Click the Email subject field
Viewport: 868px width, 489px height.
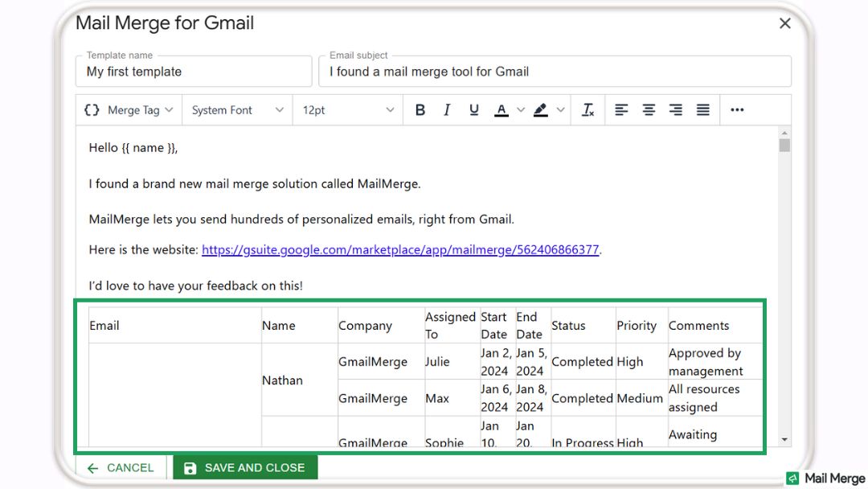(555, 71)
